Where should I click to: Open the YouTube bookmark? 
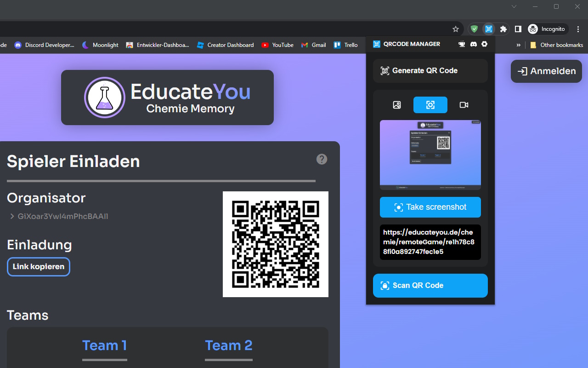click(277, 45)
